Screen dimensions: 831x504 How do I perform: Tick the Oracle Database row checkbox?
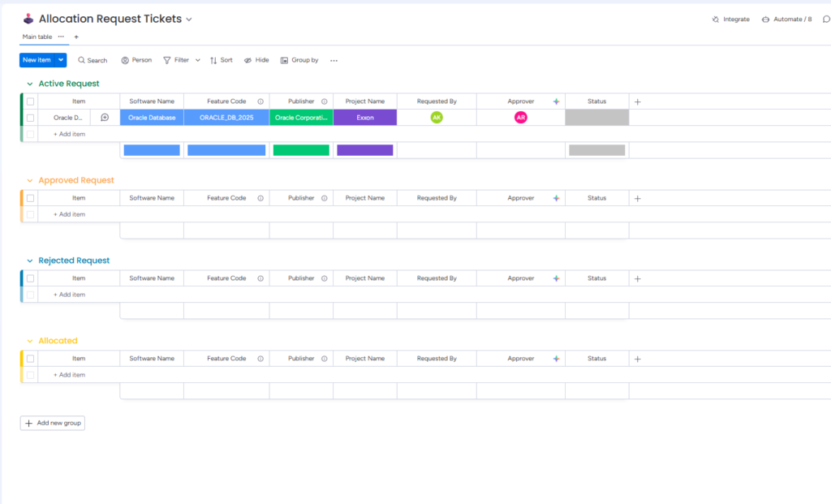click(30, 118)
